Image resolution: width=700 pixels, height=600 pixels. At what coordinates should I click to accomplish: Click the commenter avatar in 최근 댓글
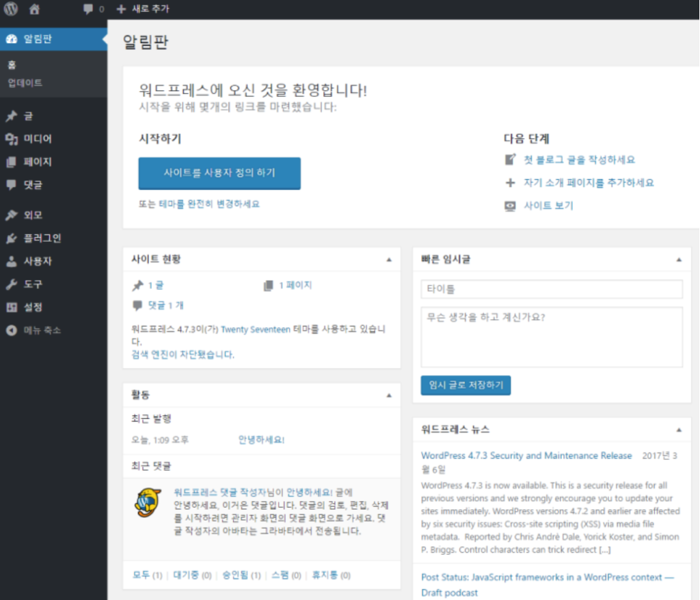point(148,503)
